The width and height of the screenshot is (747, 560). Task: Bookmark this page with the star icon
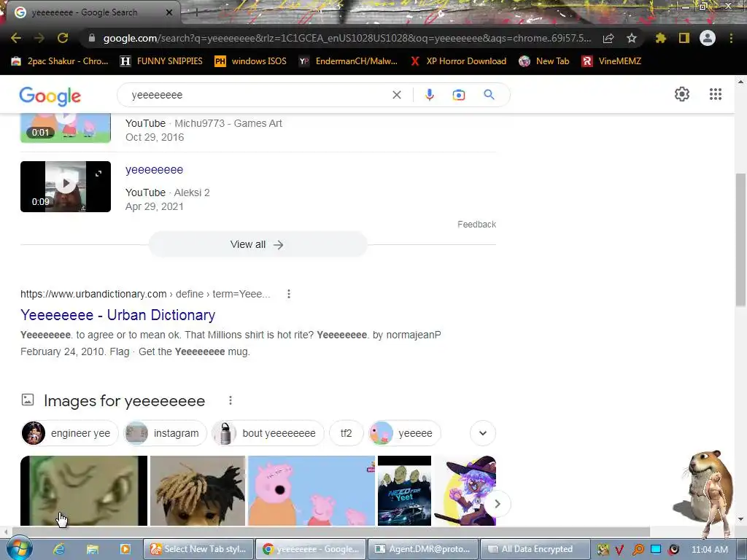632,38
